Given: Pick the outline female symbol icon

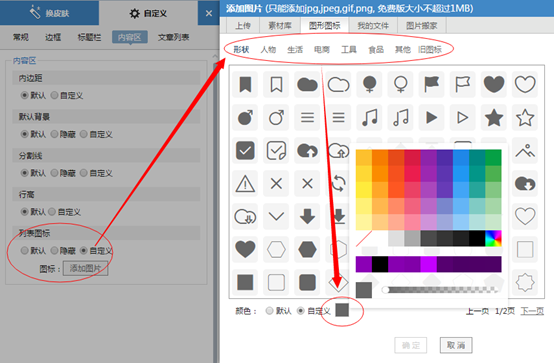Looking at the screenshot, I should (x=401, y=84).
